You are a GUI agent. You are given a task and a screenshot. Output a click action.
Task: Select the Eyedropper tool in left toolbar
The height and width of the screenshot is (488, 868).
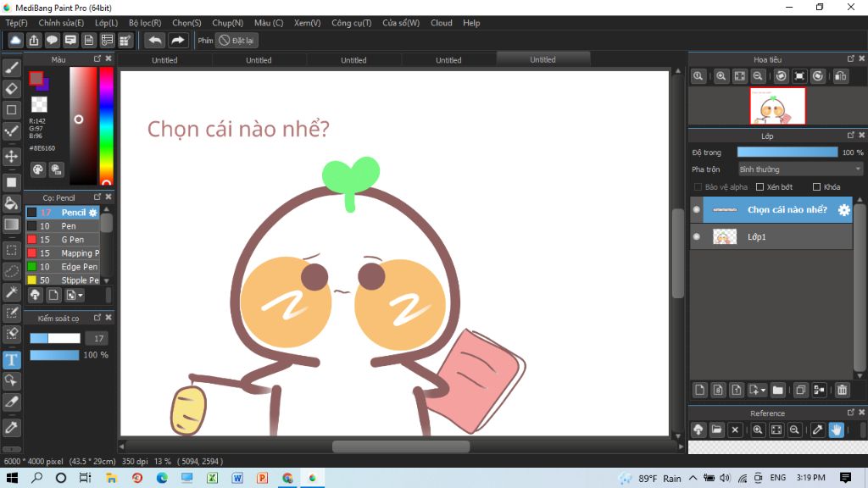pos(12,427)
